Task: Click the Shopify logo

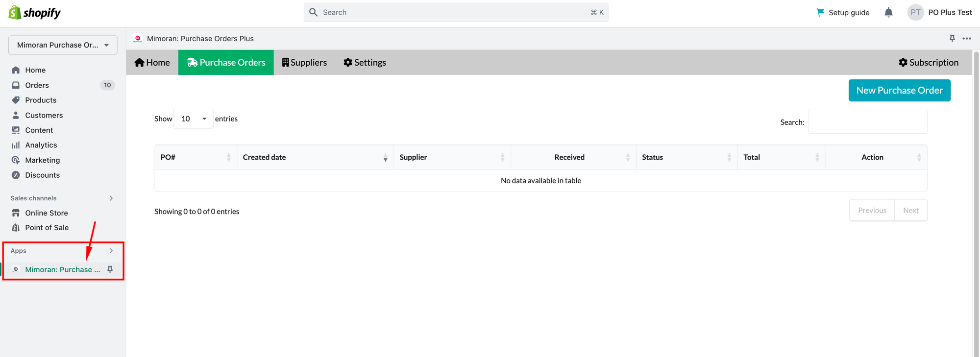Action: coord(35,12)
